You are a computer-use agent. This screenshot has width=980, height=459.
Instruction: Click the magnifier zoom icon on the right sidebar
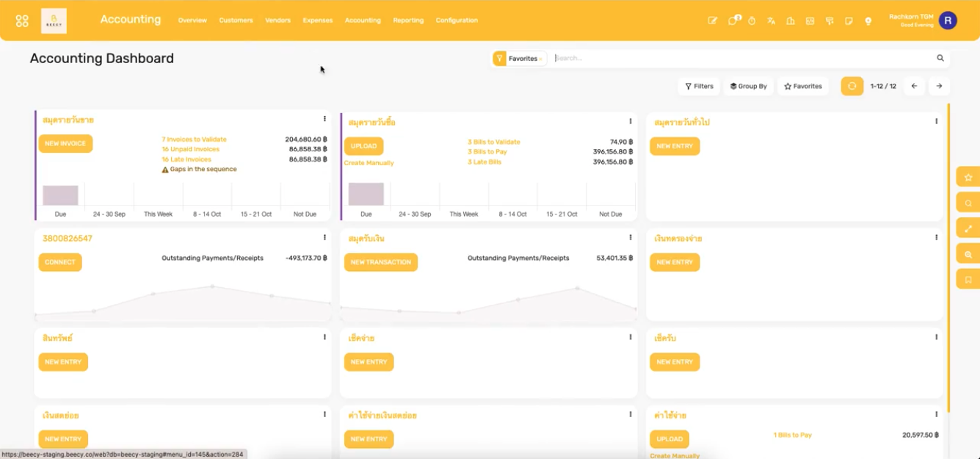968,253
